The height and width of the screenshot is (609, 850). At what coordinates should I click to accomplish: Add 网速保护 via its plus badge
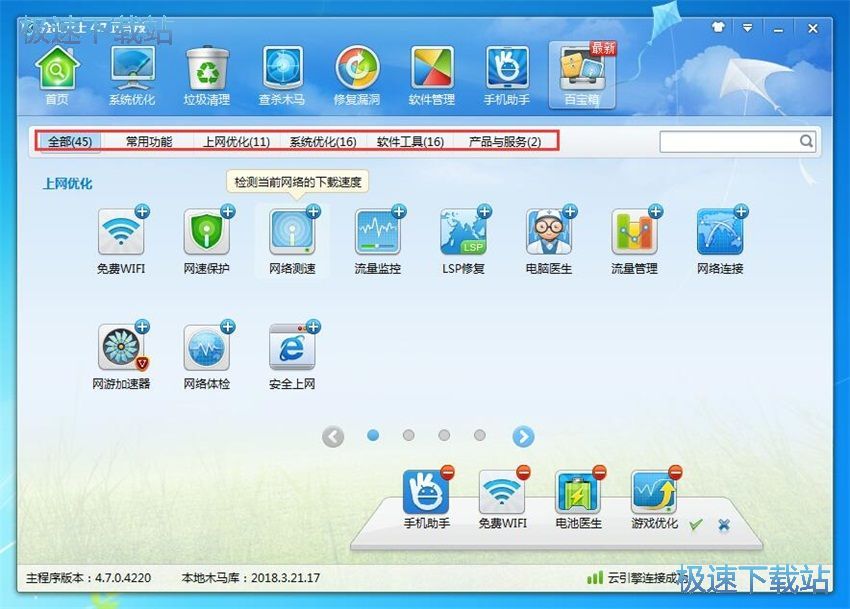point(228,211)
